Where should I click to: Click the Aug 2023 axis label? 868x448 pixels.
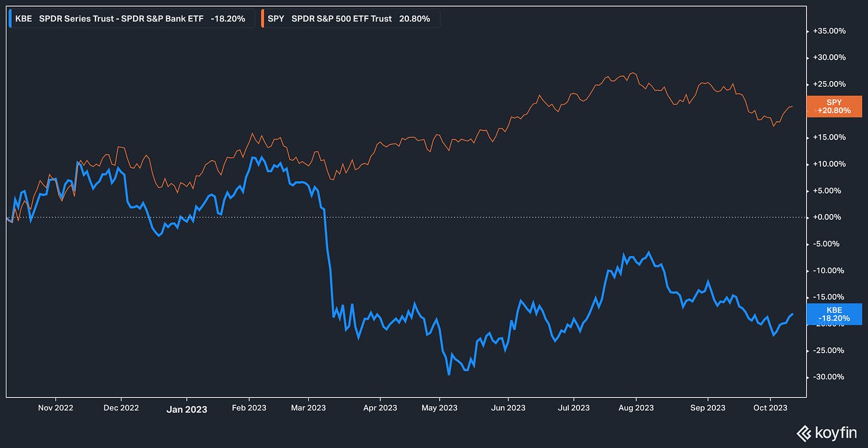pos(636,408)
